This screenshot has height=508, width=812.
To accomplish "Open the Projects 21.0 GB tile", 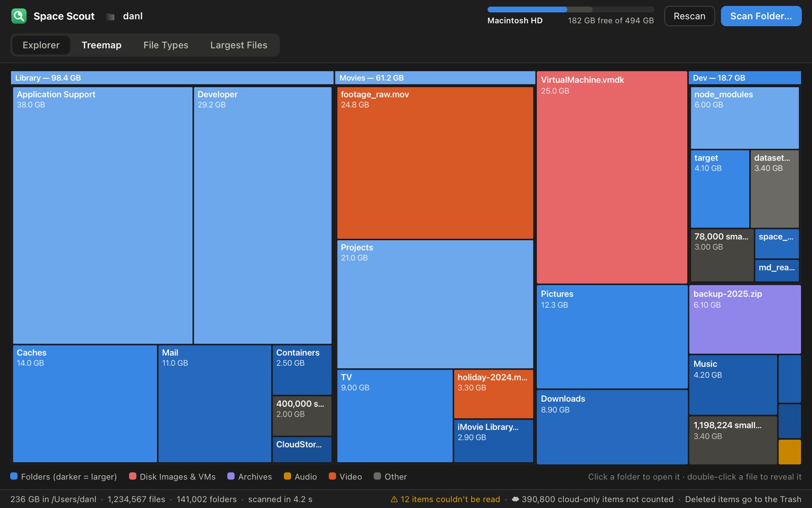I will click(x=435, y=304).
